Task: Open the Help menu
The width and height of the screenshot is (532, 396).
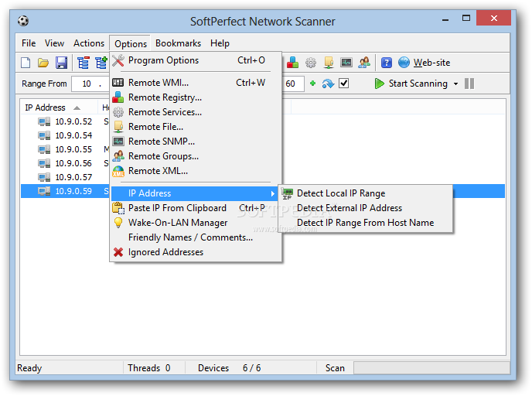Action: click(x=220, y=43)
